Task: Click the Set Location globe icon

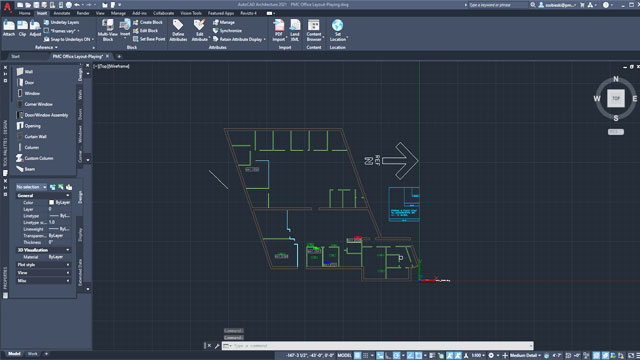Action: click(338, 30)
